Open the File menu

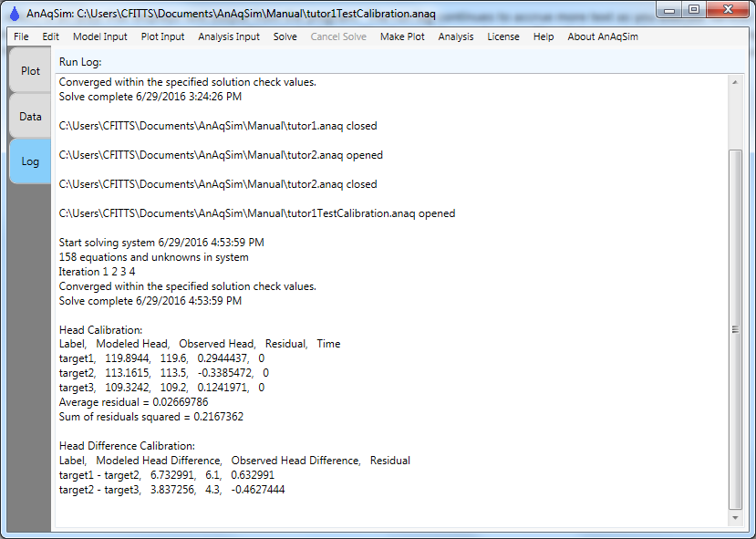click(x=21, y=36)
